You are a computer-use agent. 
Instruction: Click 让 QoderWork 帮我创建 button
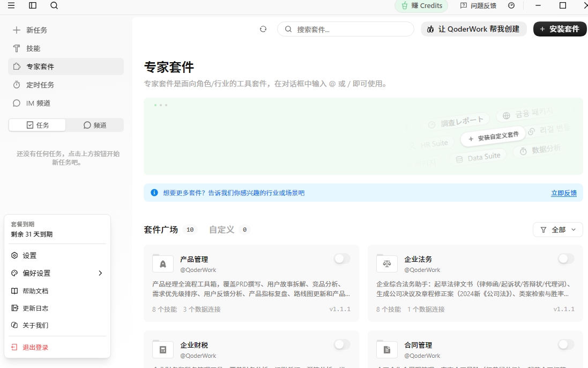(x=474, y=29)
